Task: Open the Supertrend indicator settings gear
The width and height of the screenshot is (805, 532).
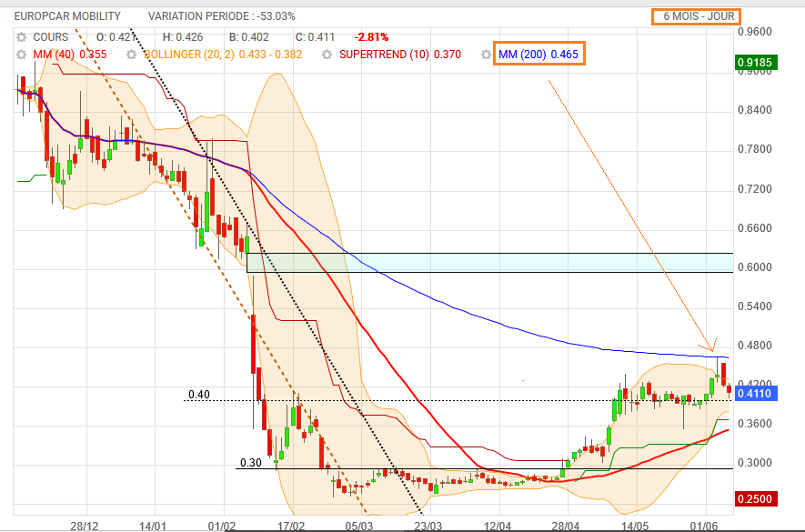Action: click(x=327, y=55)
